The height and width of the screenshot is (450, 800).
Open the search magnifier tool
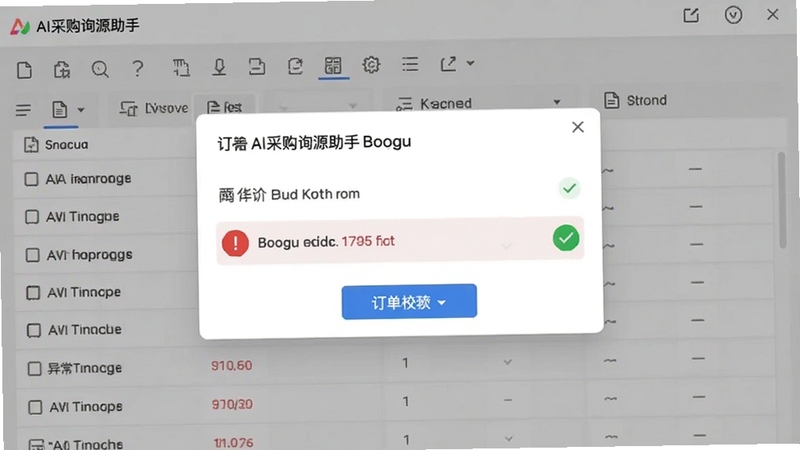100,69
